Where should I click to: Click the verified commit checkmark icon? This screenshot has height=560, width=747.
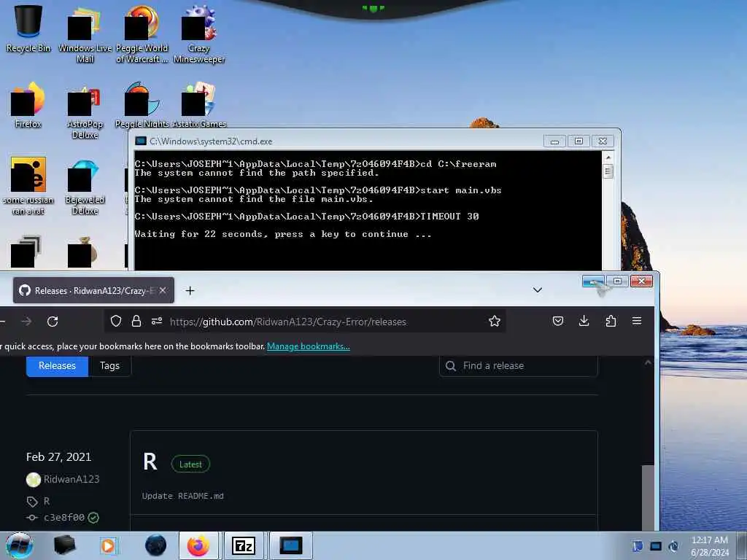click(93, 517)
